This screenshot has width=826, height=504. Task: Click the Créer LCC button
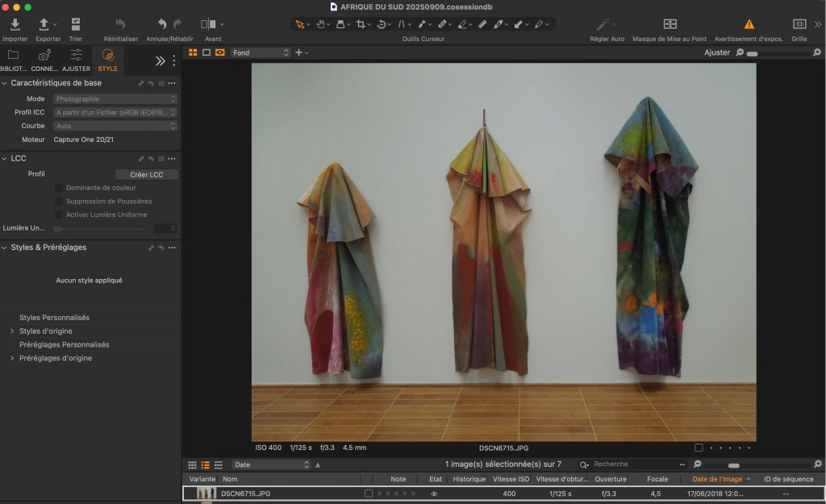[x=146, y=174]
